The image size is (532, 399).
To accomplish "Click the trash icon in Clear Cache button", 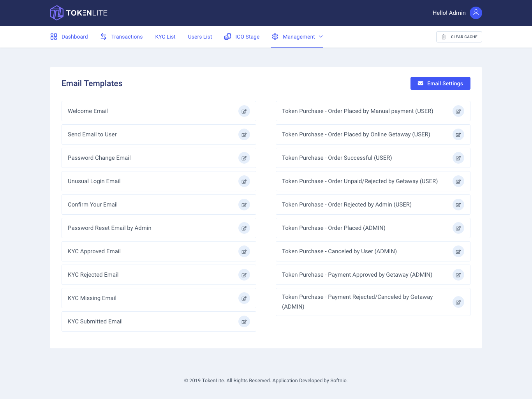I will [444, 37].
